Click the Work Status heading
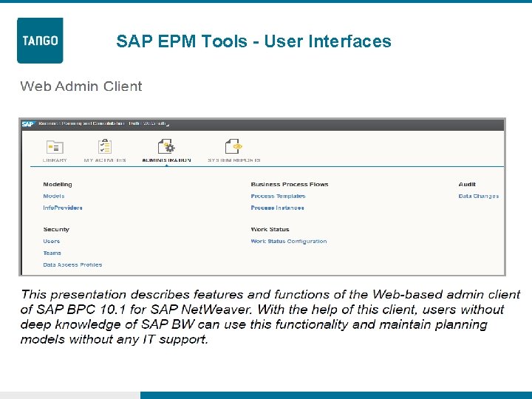 click(x=270, y=229)
